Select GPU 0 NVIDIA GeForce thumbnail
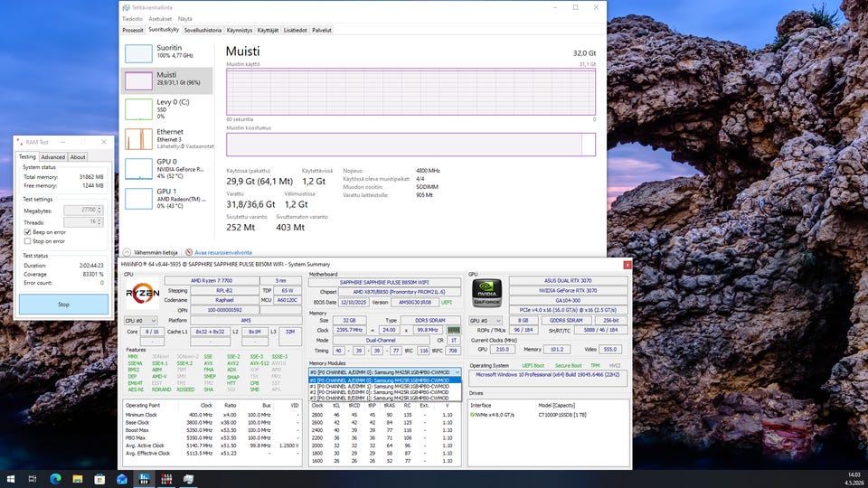This screenshot has width=868, height=488. click(138, 169)
